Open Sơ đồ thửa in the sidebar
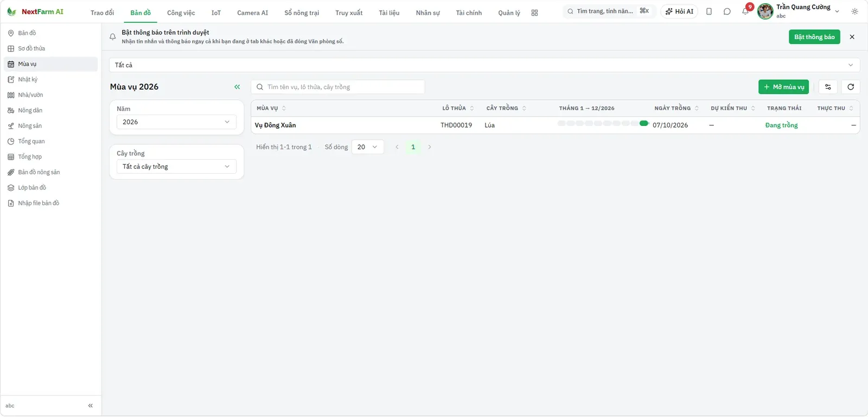868x417 pixels. pyautogui.click(x=50, y=49)
